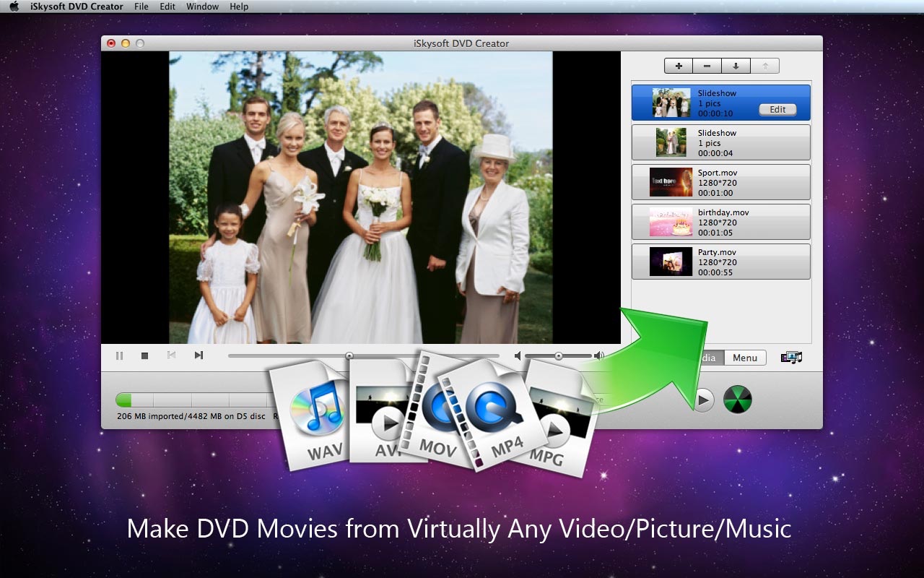The image size is (924, 578).
Task: Click the '00:01:05' duration of birthday.mov
Action: pyautogui.click(x=715, y=233)
